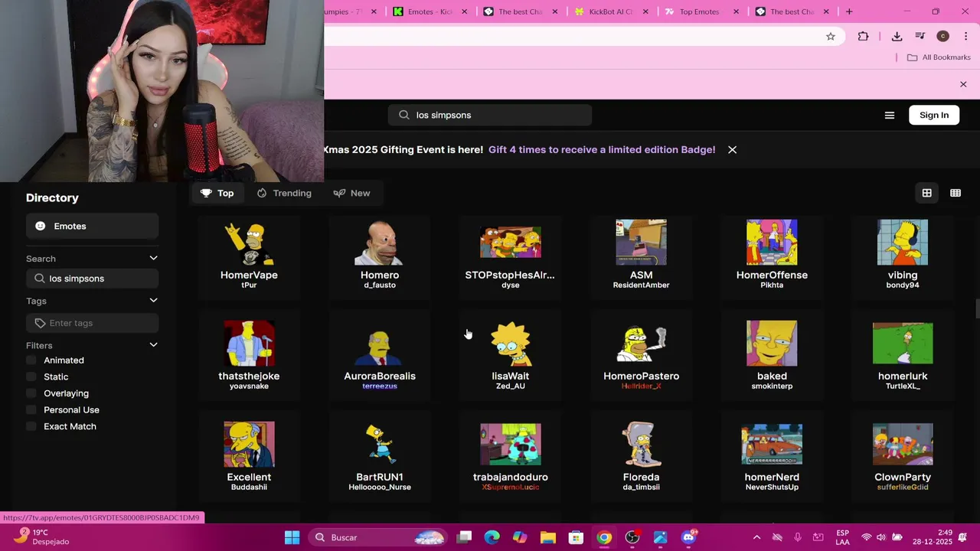Image resolution: width=980 pixels, height=551 pixels.
Task: Switch to OBS Studio in the taskbar
Action: 632,537
